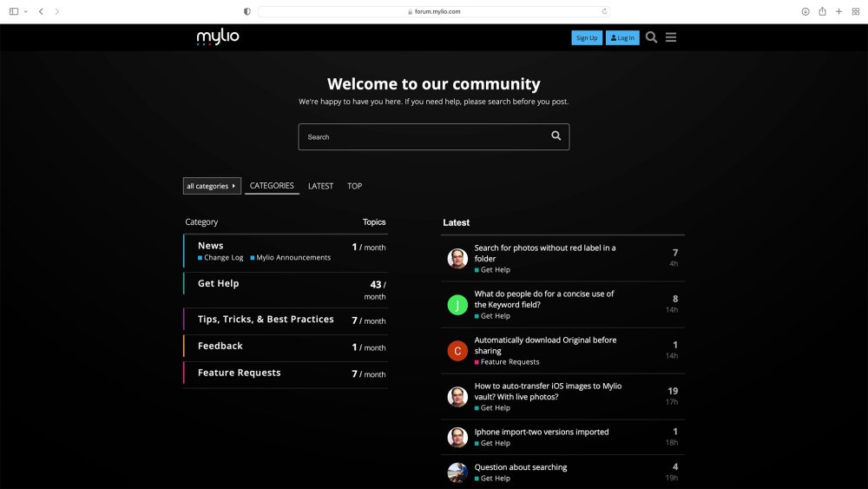The height and width of the screenshot is (489, 868).
Task: Click avatar beside 'Iphone import-two versions imported'
Action: point(457,437)
